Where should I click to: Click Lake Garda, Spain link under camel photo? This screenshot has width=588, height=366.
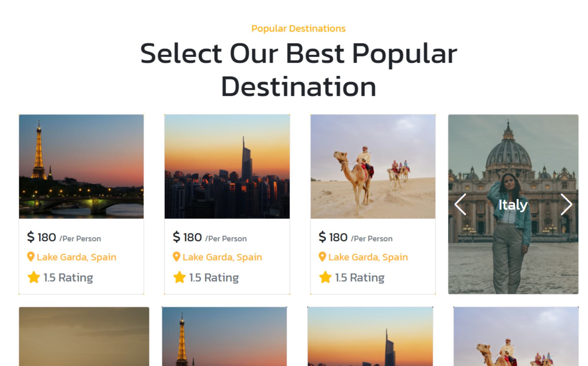pos(368,257)
